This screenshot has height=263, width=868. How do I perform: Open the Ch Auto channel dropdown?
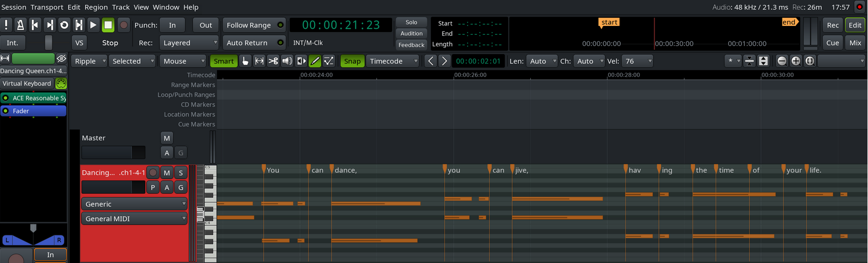click(x=589, y=61)
